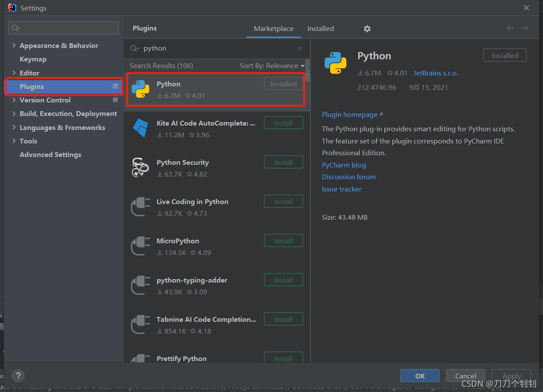Viewport: 543px width, 392px height.
Task: Select Plugins in the settings tree
Action: (x=64, y=86)
